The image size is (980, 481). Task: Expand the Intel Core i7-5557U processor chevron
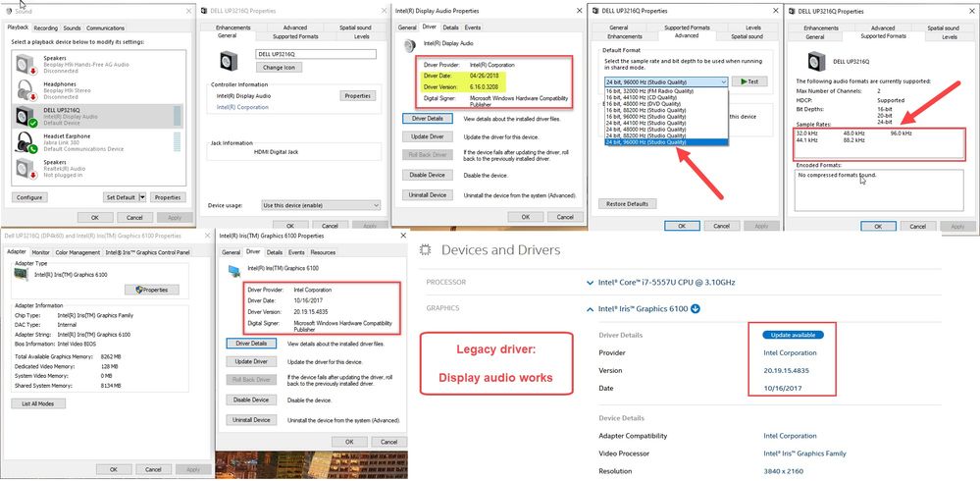(x=590, y=283)
